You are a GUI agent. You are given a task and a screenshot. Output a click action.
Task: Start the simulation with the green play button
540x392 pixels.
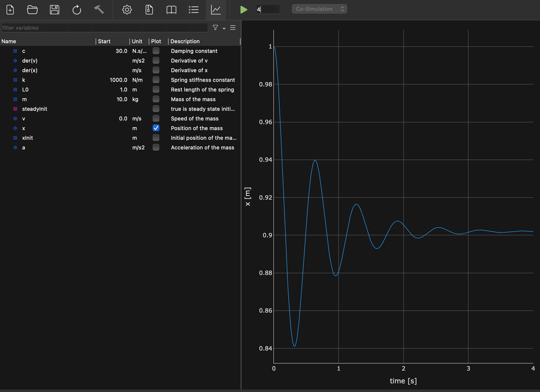point(244,10)
